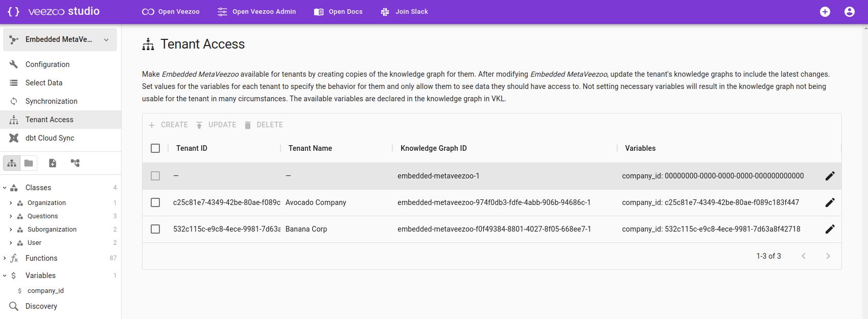
Task: Expand the Functions section
Action: click(x=5, y=258)
